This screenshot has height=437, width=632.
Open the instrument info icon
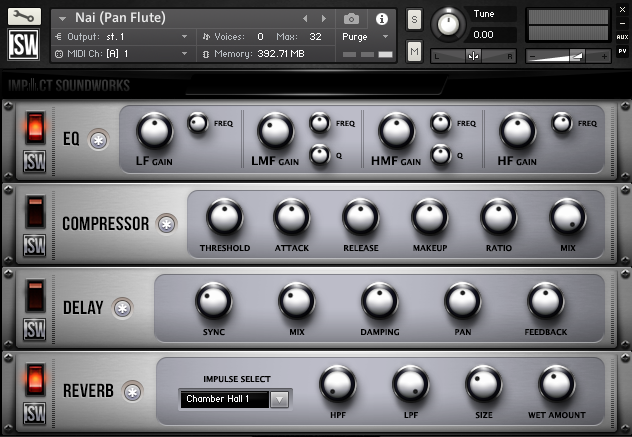pyautogui.click(x=382, y=19)
